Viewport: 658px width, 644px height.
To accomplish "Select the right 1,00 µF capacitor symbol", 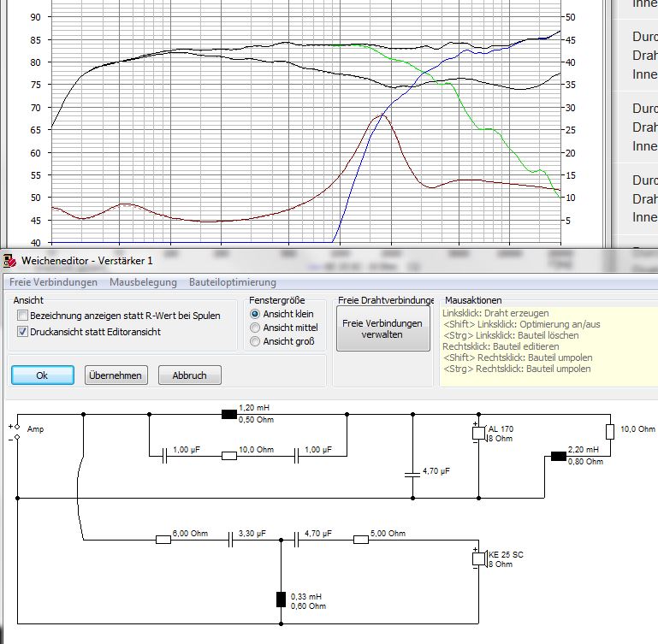I will coord(296,456).
